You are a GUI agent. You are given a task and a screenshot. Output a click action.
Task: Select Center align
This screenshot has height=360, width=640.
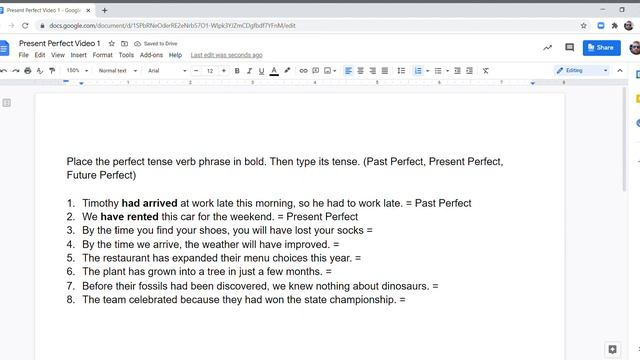click(x=360, y=71)
